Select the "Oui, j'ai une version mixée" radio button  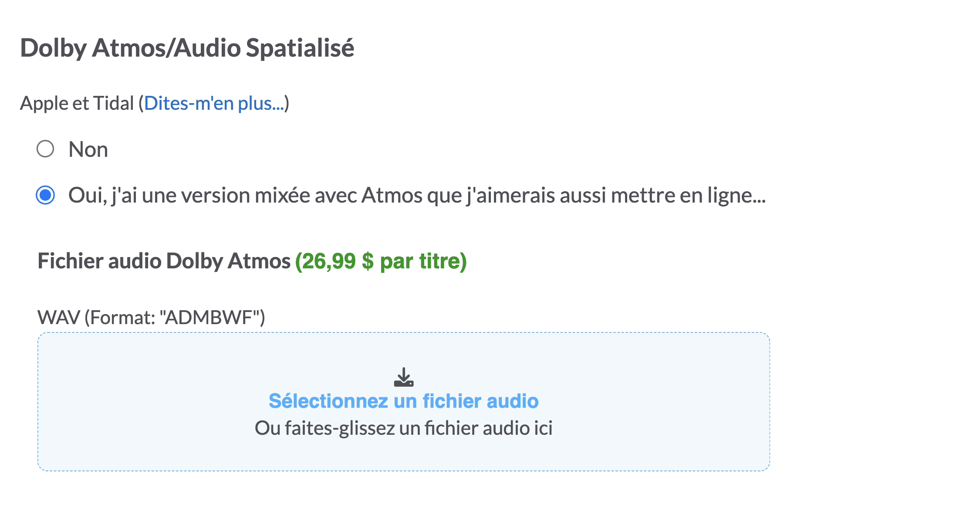pos(45,195)
